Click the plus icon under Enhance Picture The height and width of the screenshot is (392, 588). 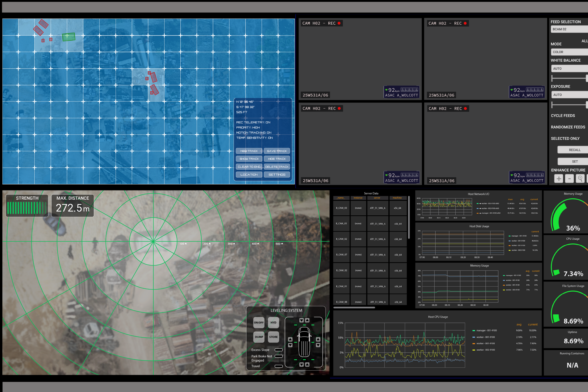[559, 178]
